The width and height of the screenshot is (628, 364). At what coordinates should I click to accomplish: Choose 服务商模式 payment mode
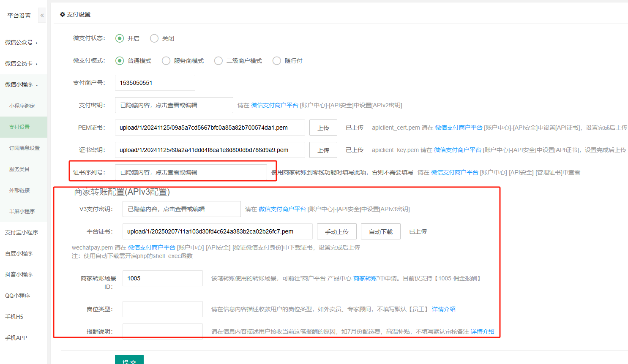pos(166,61)
